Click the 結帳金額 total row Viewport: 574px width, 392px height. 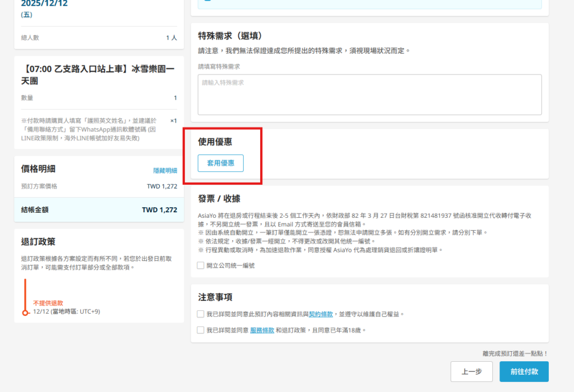pyautogui.click(x=99, y=210)
